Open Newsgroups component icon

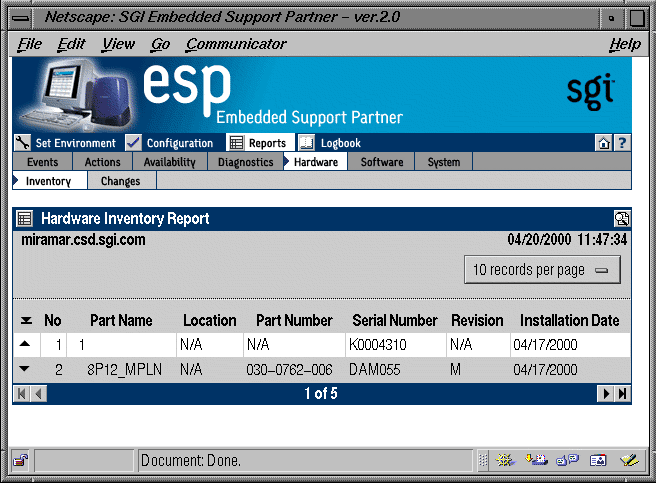(x=567, y=460)
